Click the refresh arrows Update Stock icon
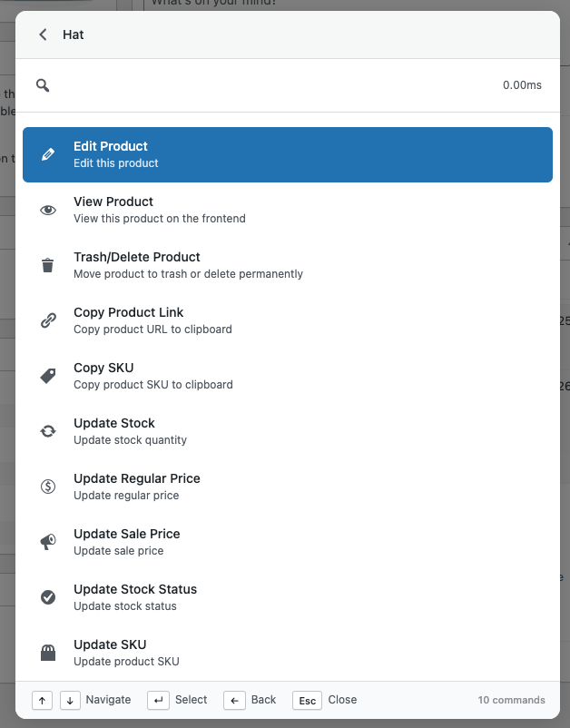Screen dimensions: 570x728 tap(48, 431)
